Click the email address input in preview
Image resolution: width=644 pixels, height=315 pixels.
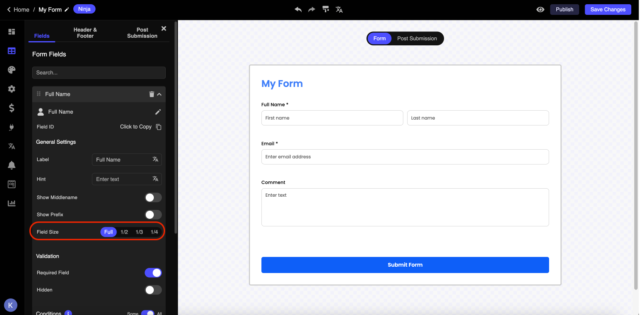click(405, 157)
